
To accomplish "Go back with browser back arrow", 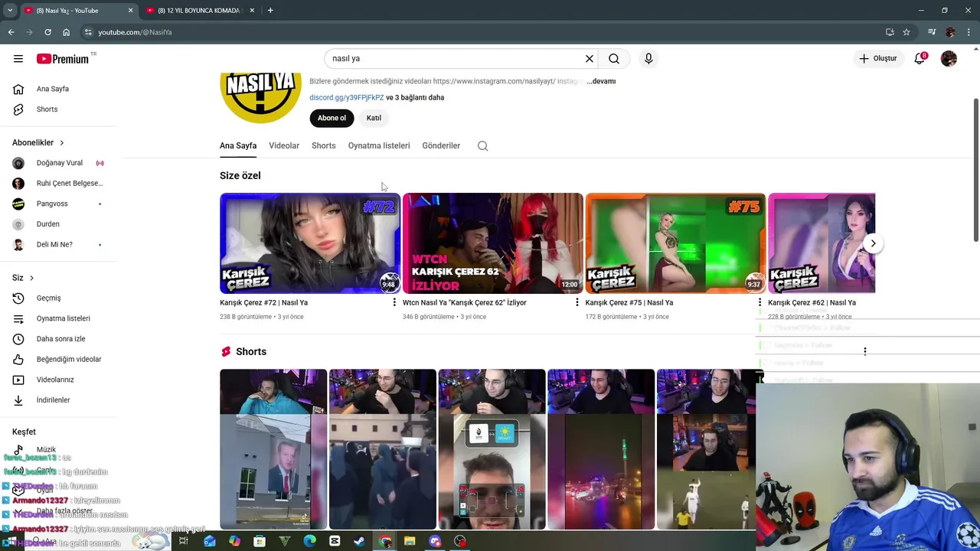I will pos(11,32).
